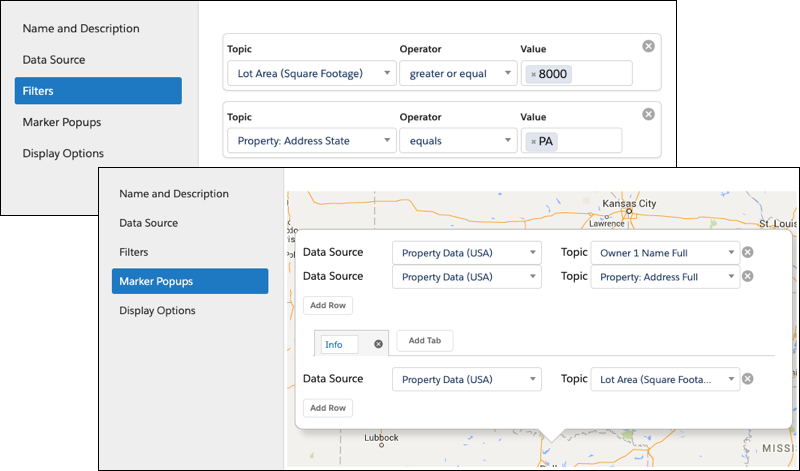The height and width of the screenshot is (471, 800).
Task: Open Data Source dropdown for Address Full row
Action: click(x=467, y=277)
